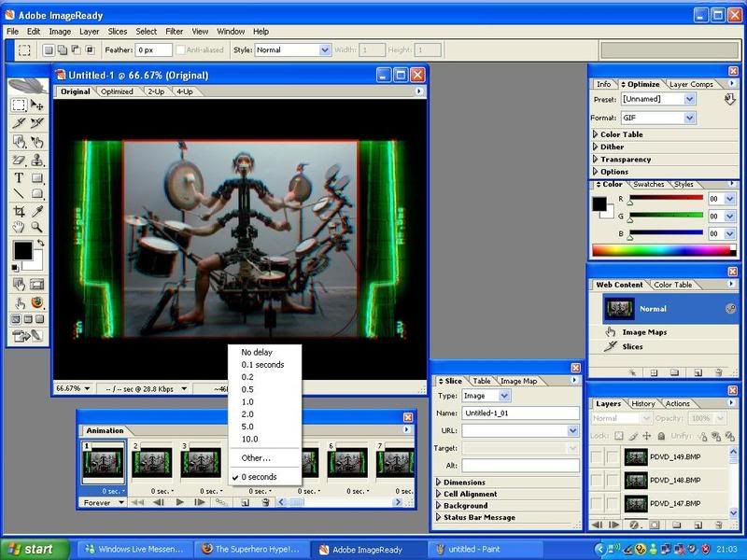Click the Windows start button
This screenshot has width=747, height=560.
pos(35,549)
